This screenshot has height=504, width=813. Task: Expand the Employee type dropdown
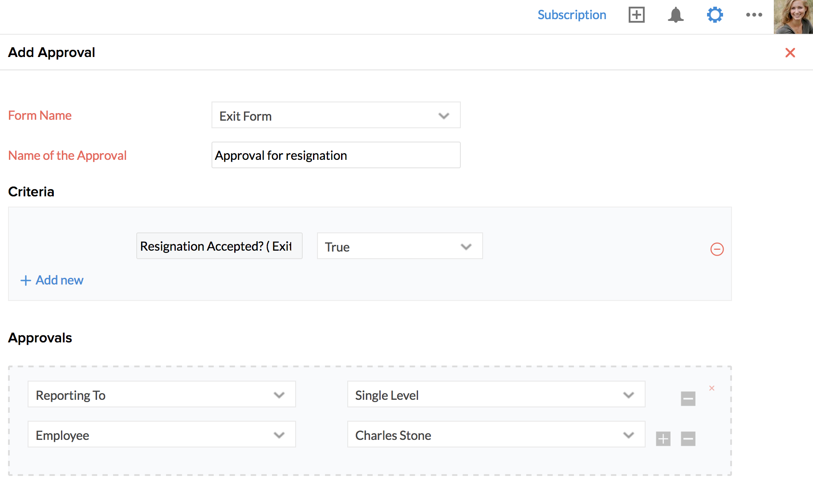(162, 434)
